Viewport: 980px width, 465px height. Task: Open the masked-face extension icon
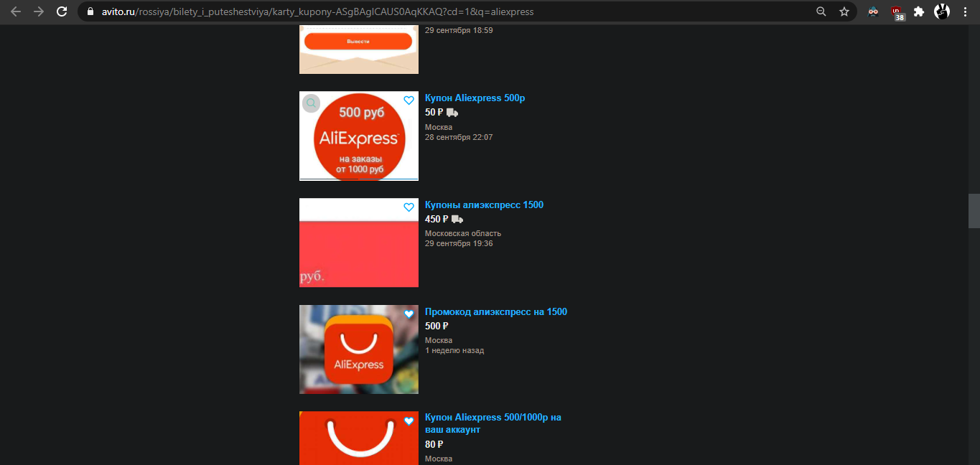[873, 11]
